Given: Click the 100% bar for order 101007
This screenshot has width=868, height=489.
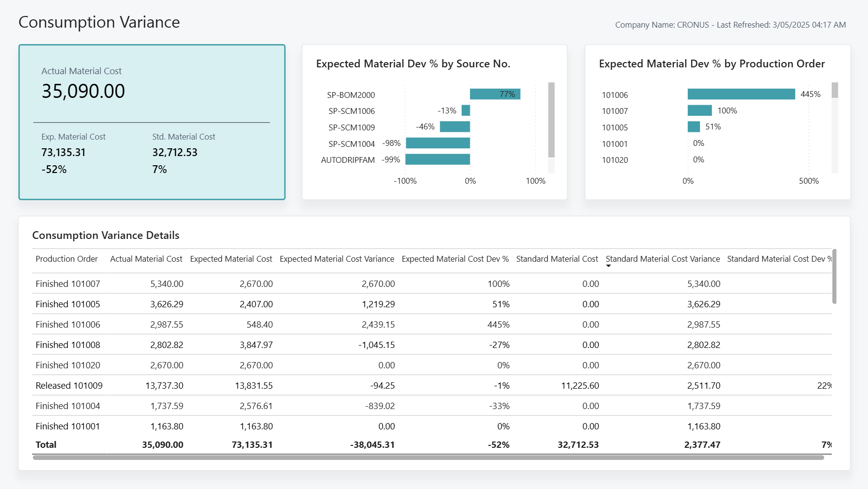Looking at the screenshot, I should pyautogui.click(x=699, y=110).
